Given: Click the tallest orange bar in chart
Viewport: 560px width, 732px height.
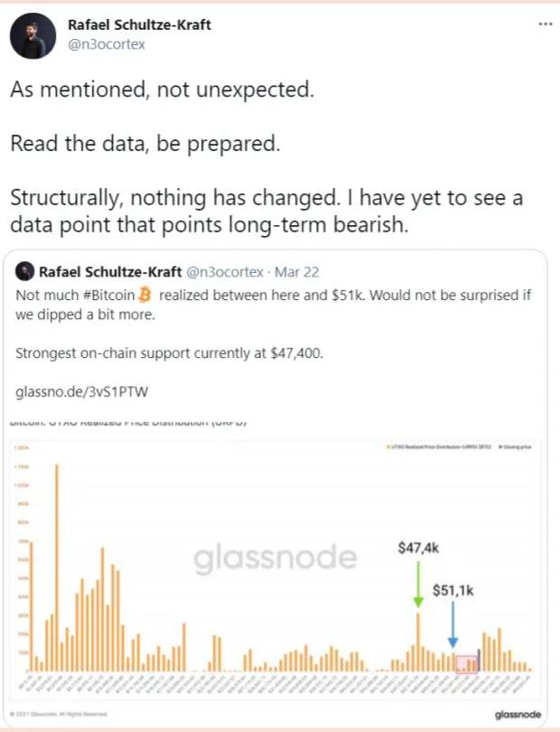Looking at the screenshot, I should [57, 568].
